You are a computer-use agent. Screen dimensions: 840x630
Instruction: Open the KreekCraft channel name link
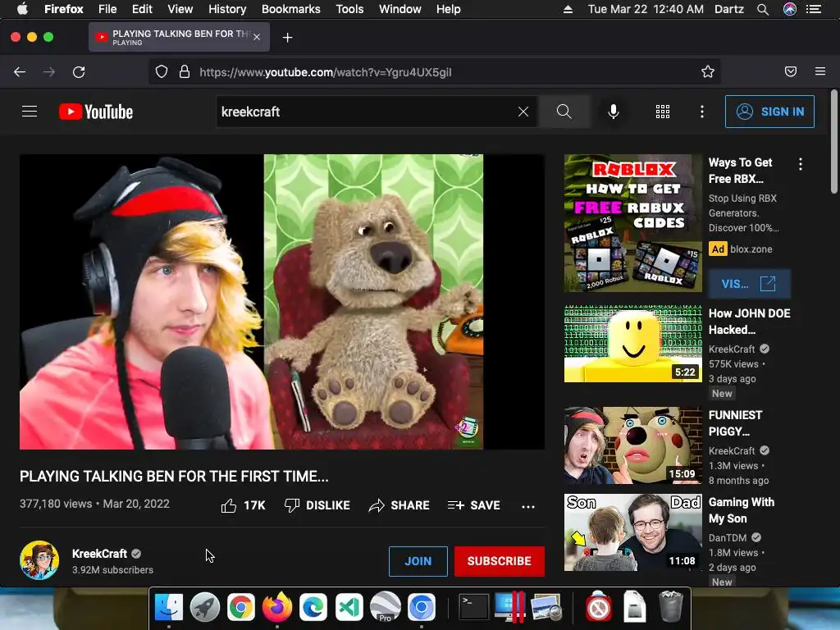(x=99, y=554)
